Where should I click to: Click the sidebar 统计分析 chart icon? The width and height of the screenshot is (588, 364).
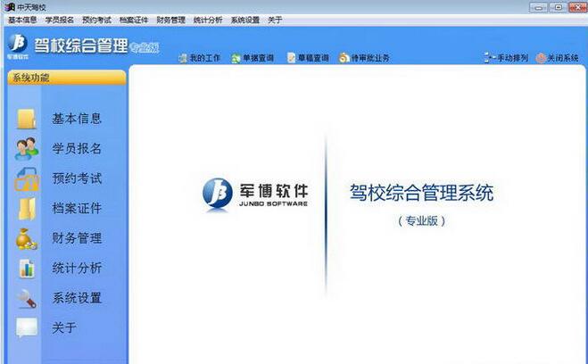27,269
